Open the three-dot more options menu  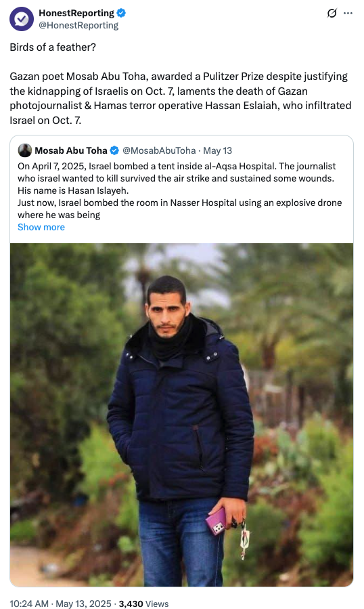[x=348, y=13]
